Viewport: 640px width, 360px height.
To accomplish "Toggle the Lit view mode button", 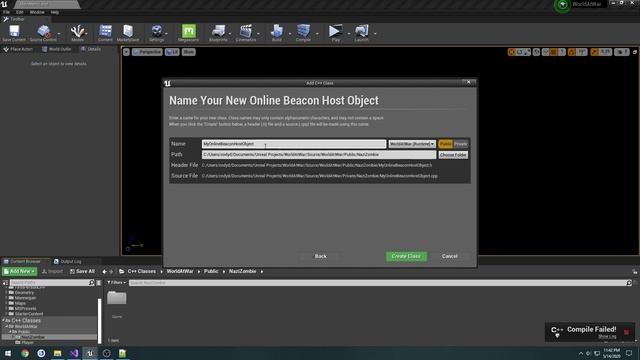I will [172, 52].
